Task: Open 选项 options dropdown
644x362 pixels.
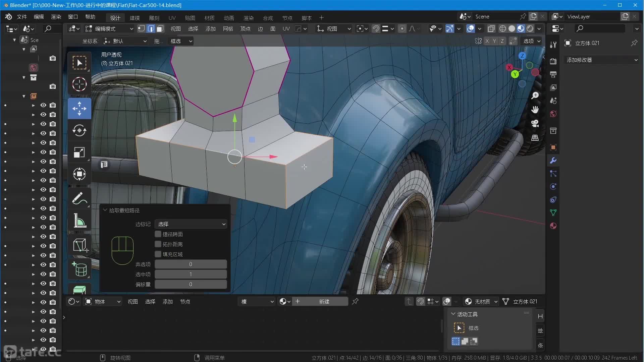Action: coord(532,41)
